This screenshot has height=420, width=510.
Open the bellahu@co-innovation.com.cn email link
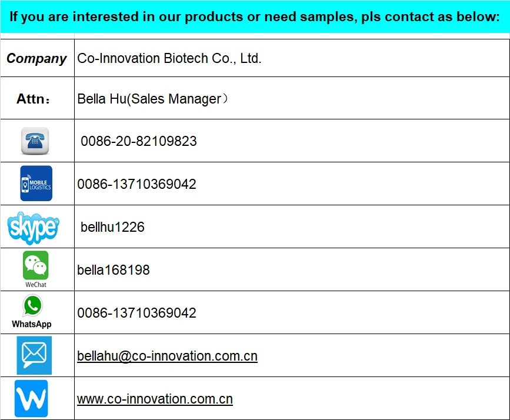point(167,356)
